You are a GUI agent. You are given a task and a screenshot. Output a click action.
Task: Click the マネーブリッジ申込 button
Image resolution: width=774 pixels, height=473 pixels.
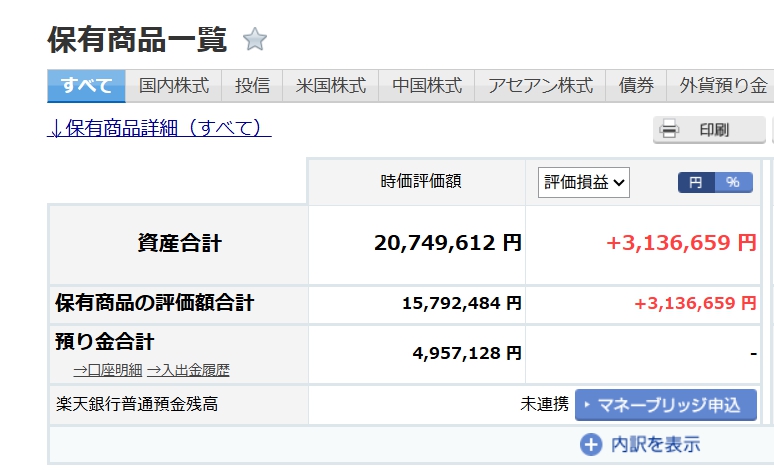coord(665,405)
